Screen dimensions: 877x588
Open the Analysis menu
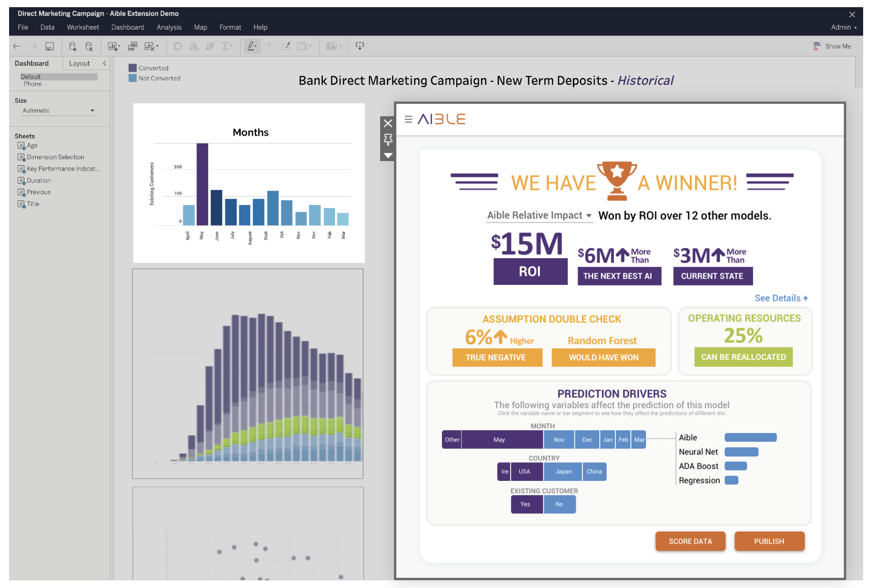(x=169, y=27)
